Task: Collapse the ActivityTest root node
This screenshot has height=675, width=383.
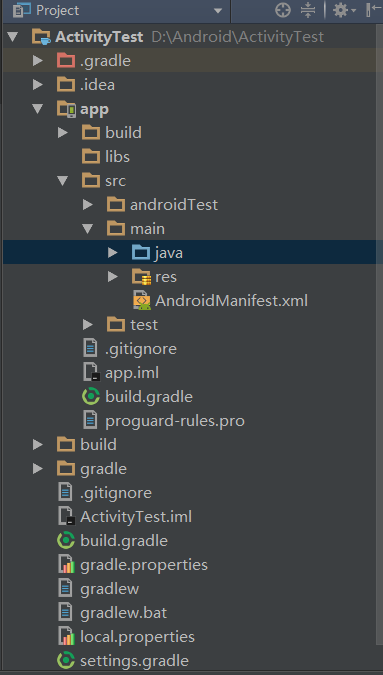Action: pyautogui.click(x=13, y=37)
